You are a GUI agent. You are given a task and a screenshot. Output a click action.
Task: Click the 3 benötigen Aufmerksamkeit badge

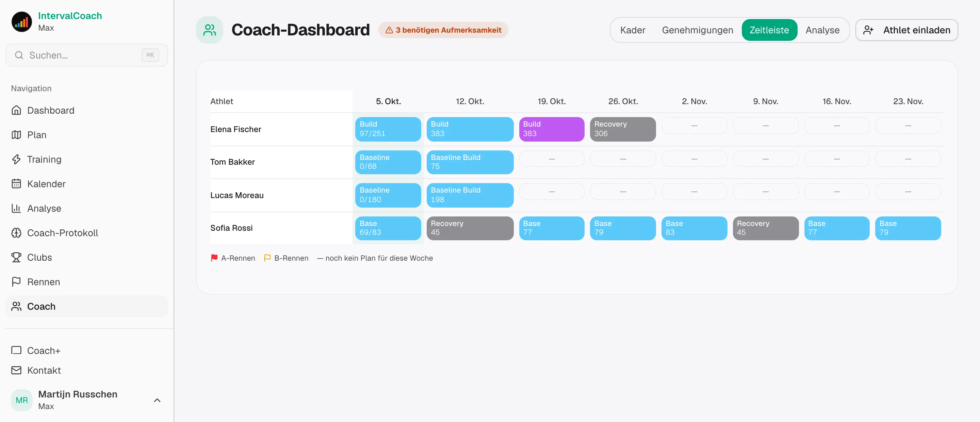click(443, 30)
